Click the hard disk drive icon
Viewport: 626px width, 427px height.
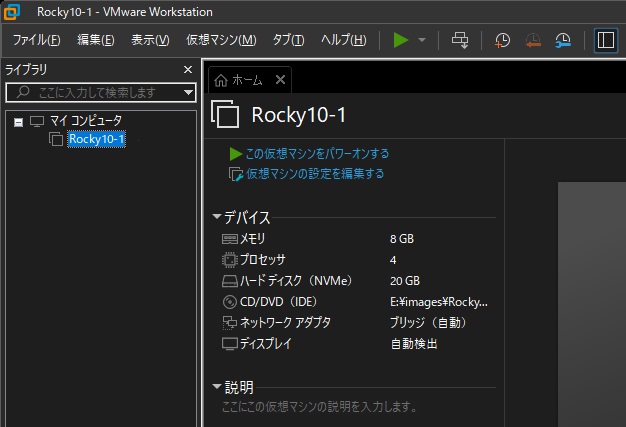pos(230,281)
